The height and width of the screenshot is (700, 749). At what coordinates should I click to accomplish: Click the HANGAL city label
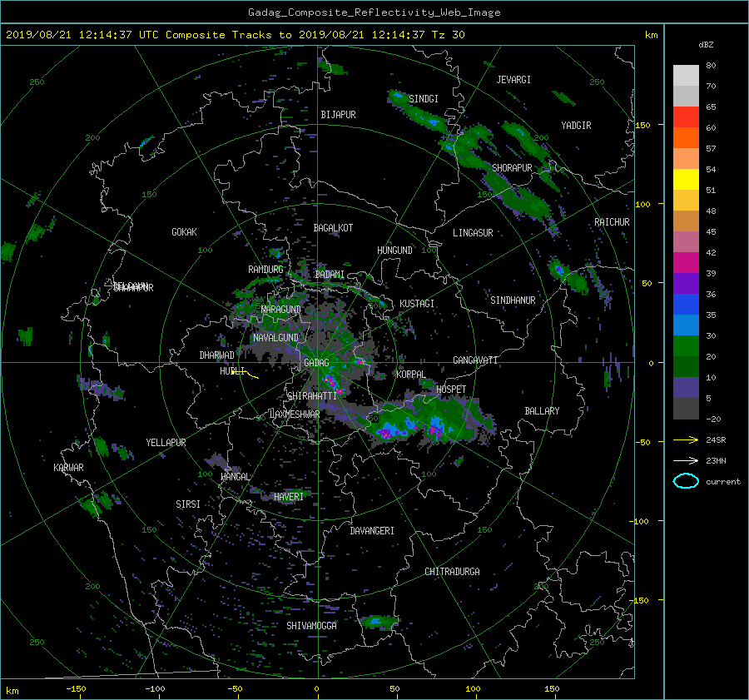236,477
